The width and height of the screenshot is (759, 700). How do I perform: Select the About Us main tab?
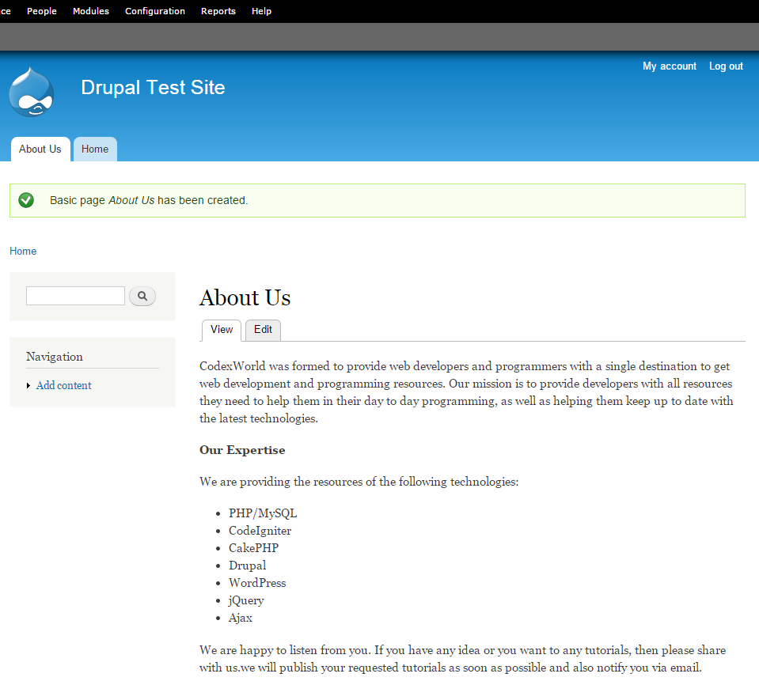40,149
